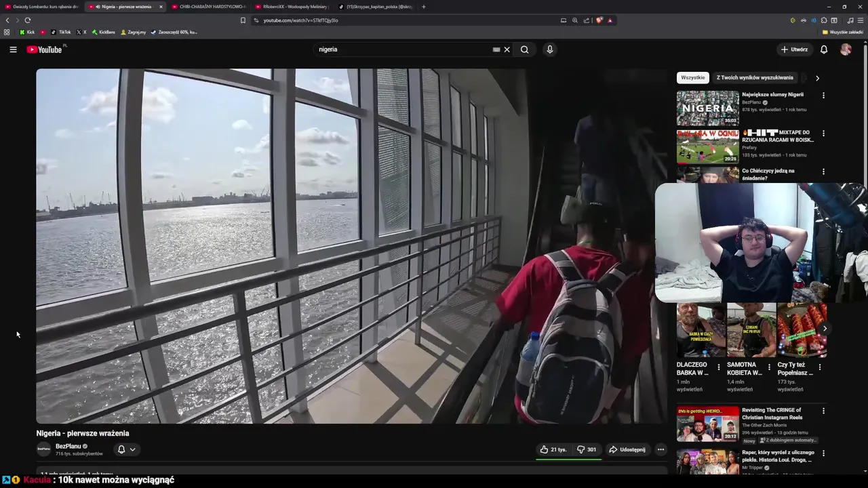Open X bookmark in bookmarks bar

coord(81,32)
